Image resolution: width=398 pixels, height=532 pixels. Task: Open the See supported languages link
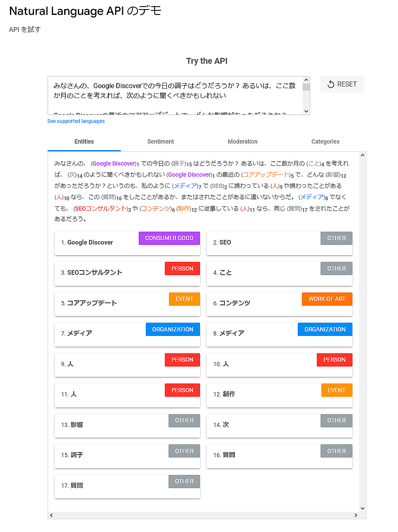tap(76, 121)
